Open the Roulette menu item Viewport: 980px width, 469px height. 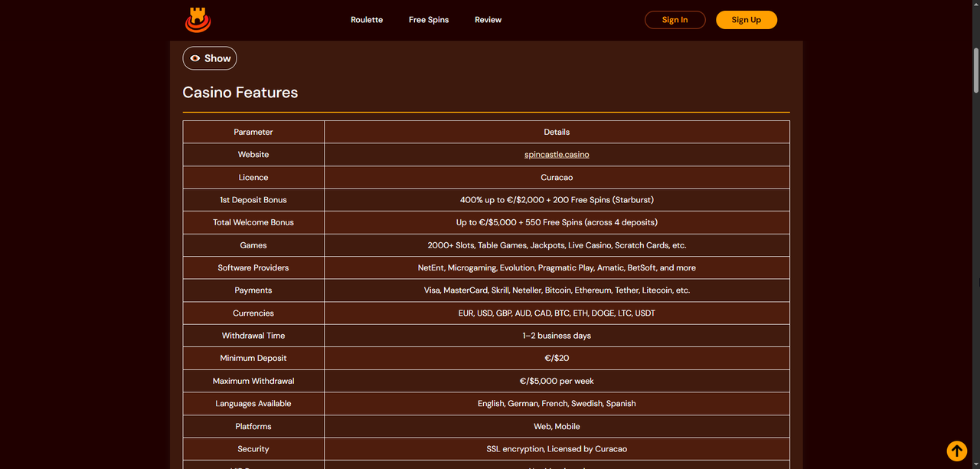tap(367, 20)
